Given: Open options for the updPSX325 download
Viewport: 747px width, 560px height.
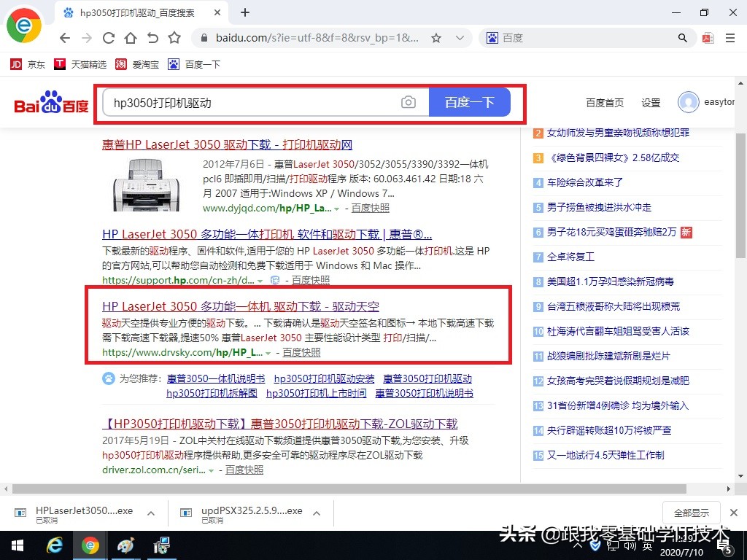Looking at the screenshot, I should coord(316,513).
